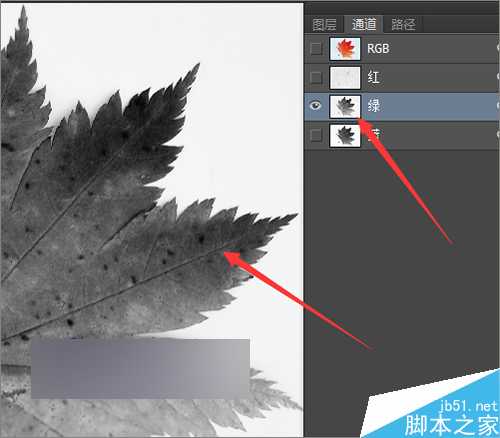Select the 蓝 channel row label

(x=374, y=135)
